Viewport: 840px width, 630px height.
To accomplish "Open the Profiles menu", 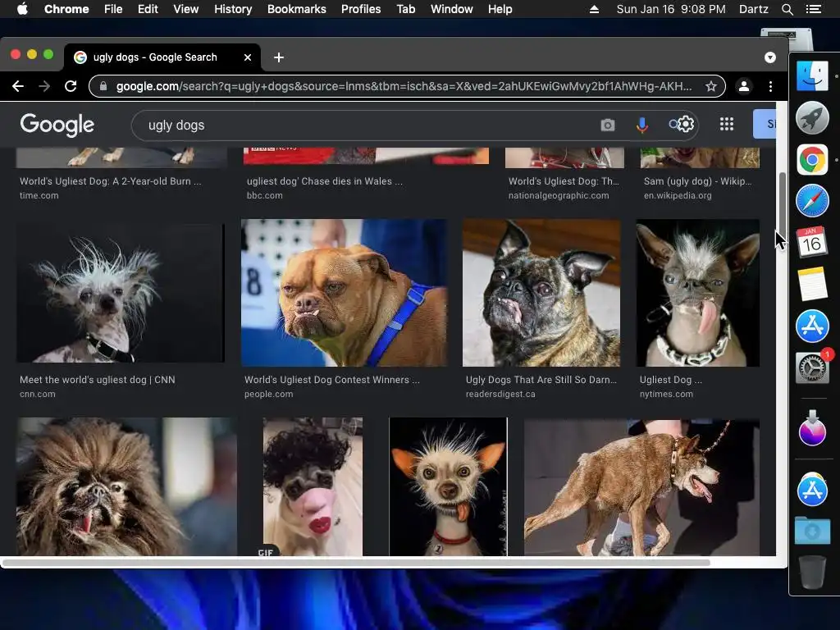I will [x=361, y=9].
